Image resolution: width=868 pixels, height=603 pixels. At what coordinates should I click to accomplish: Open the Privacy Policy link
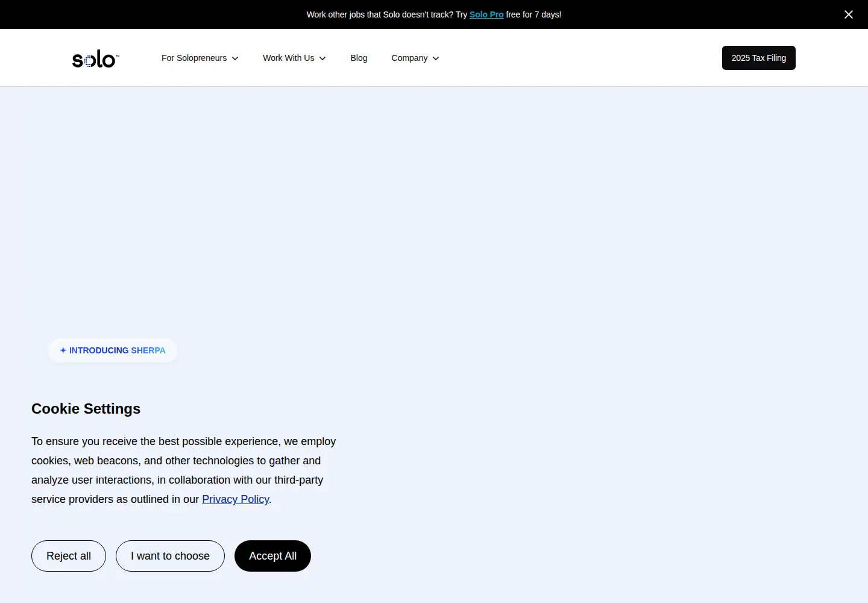tap(236, 499)
